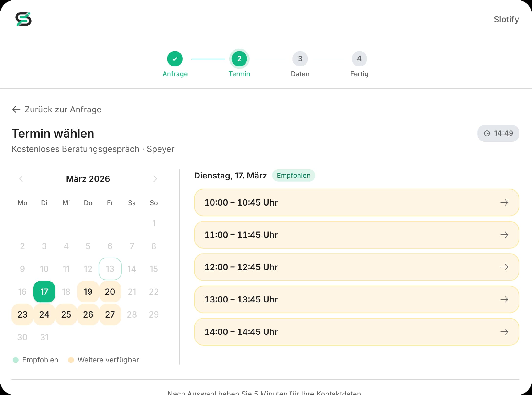
Task: Click the Slotify logo icon
Action: coord(23,19)
